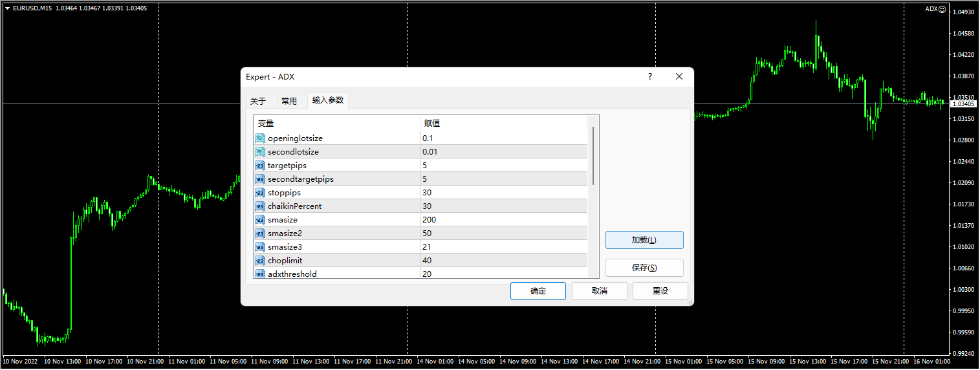Click the targetpips integer icon
Viewport: 980px width, 370px height.
[260, 166]
